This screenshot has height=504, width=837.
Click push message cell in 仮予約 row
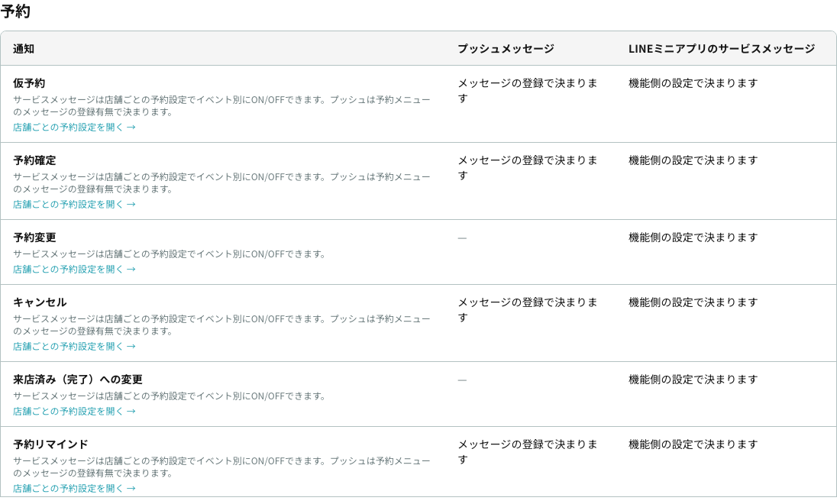[528, 91]
